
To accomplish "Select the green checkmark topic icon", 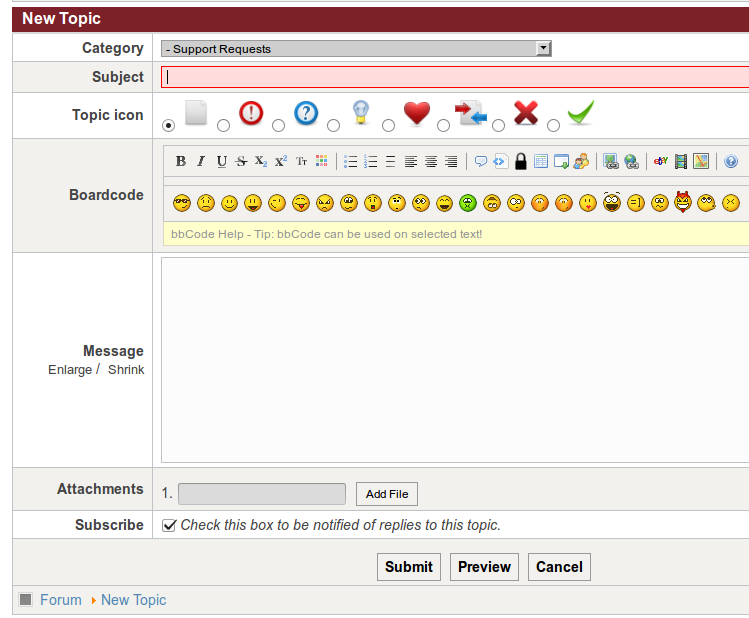I will [x=553, y=126].
